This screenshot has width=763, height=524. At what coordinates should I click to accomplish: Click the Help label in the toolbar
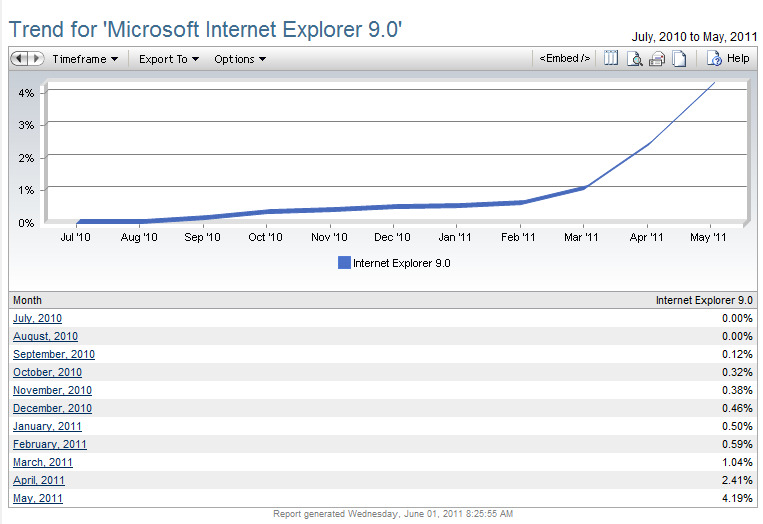(738, 58)
